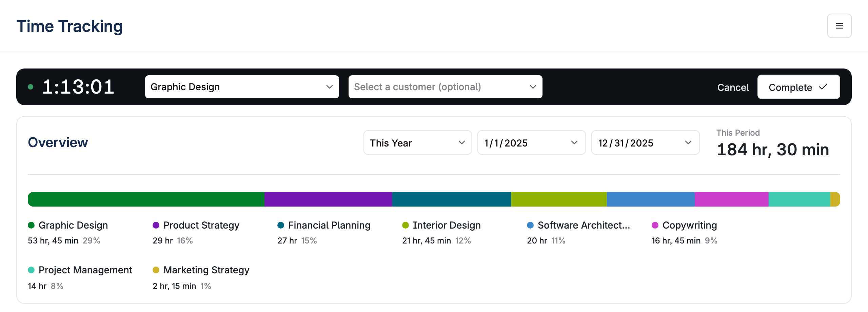Click the green timer status dot
The width and height of the screenshot is (868, 312).
pyautogui.click(x=31, y=87)
